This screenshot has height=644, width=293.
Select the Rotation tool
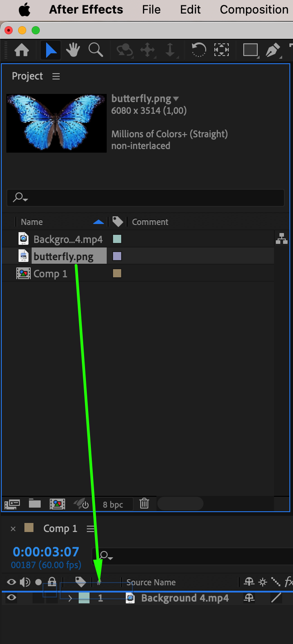point(199,50)
